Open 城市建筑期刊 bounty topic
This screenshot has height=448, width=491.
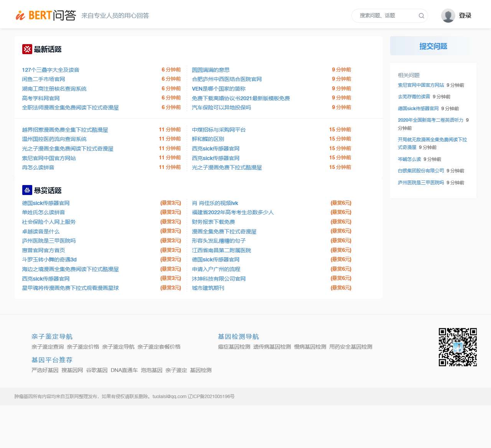click(208, 288)
